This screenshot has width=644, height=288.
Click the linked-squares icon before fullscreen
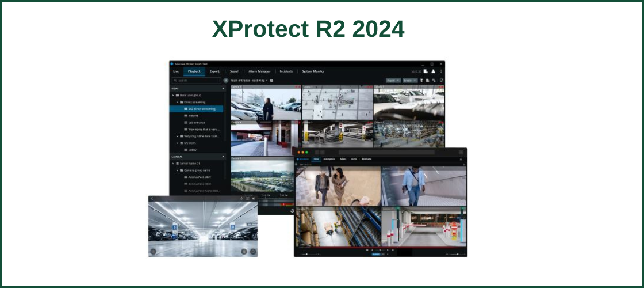(434, 81)
